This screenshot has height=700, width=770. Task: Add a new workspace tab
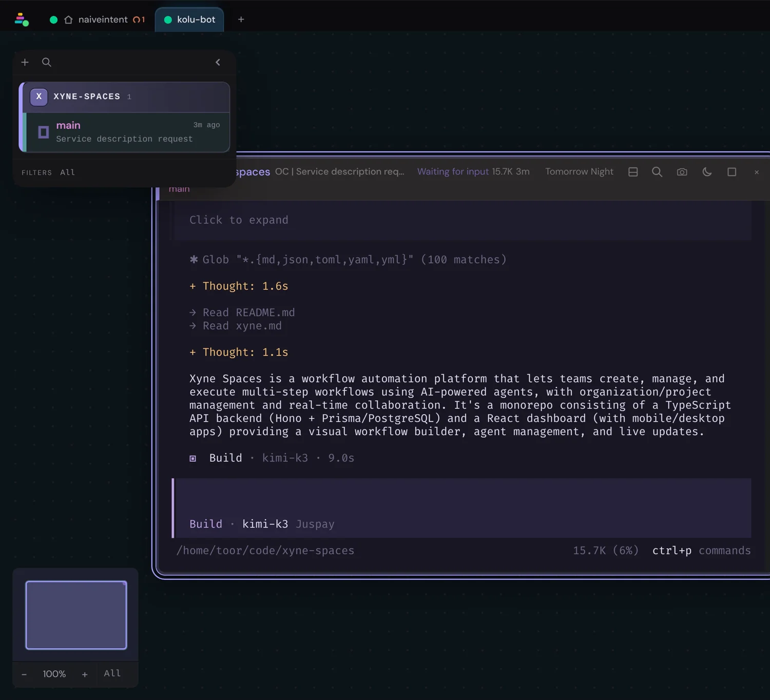pos(241,20)
